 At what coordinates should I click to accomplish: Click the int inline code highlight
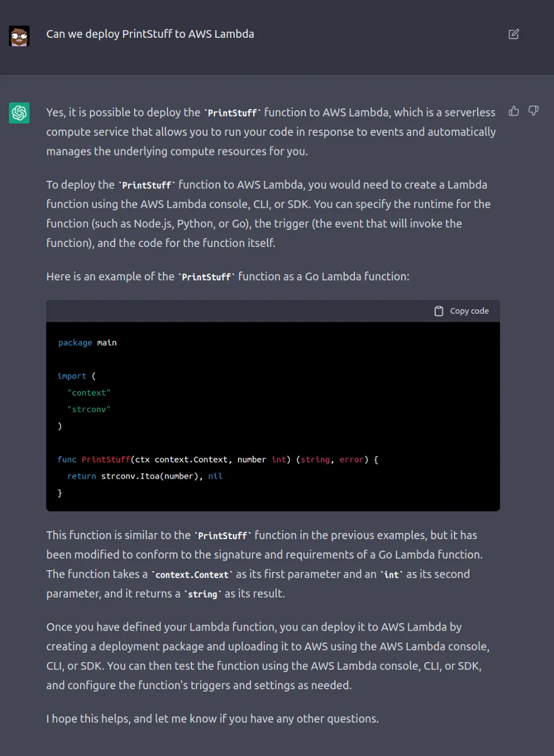click(391, 574)
